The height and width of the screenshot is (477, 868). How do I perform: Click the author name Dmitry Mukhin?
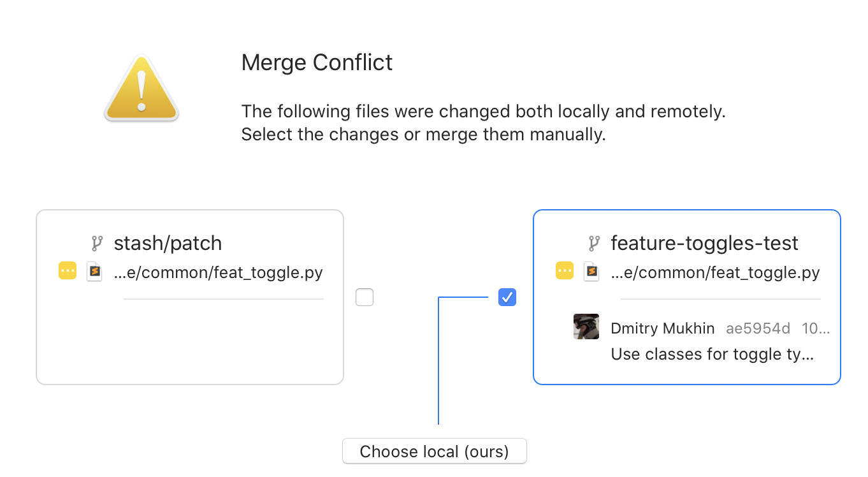click(x=662, y=328)
